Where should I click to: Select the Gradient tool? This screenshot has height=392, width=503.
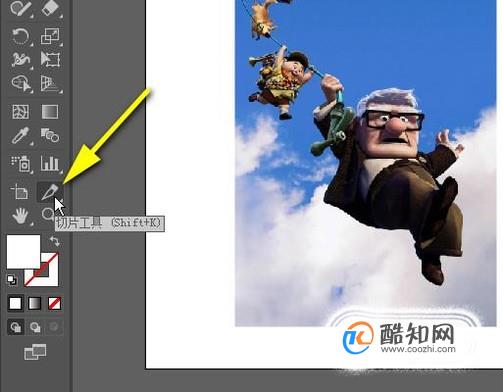[50, 112]
